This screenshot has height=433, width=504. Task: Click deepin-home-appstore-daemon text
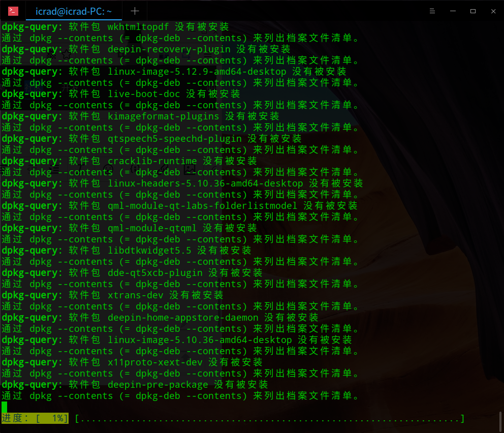click(183, 317)
